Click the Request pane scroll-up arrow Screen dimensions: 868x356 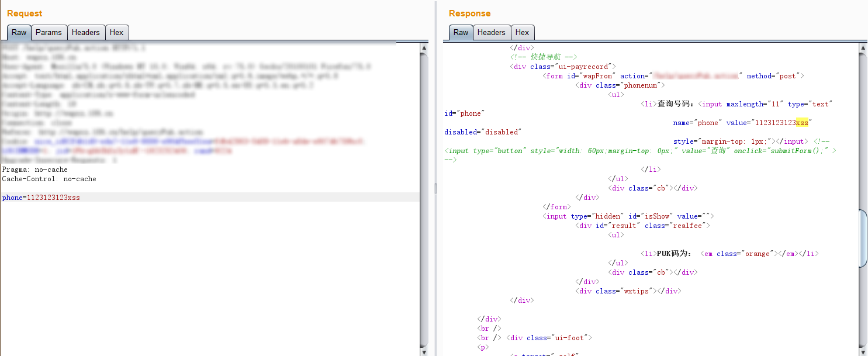[x=424, y=47]
